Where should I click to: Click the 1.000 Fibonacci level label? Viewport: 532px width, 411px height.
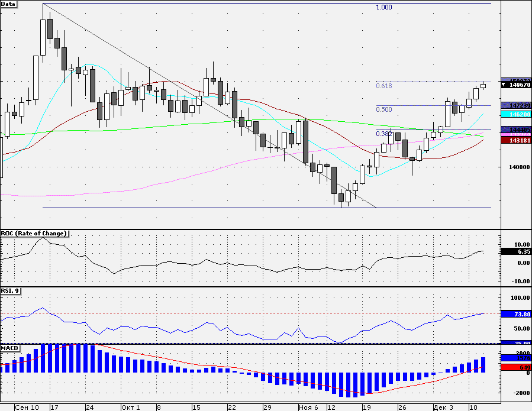(383, 7)
